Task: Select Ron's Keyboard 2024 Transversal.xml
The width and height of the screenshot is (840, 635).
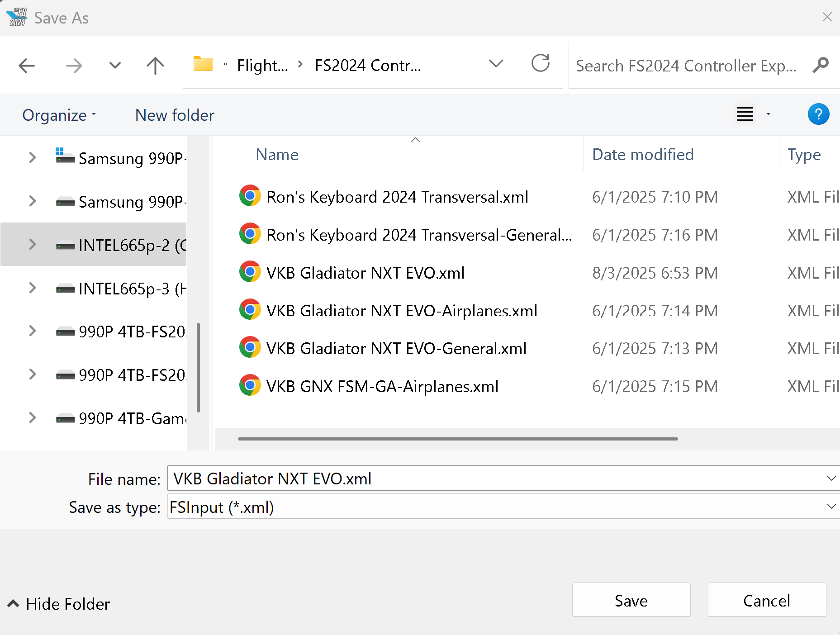Action: point(397,197)
